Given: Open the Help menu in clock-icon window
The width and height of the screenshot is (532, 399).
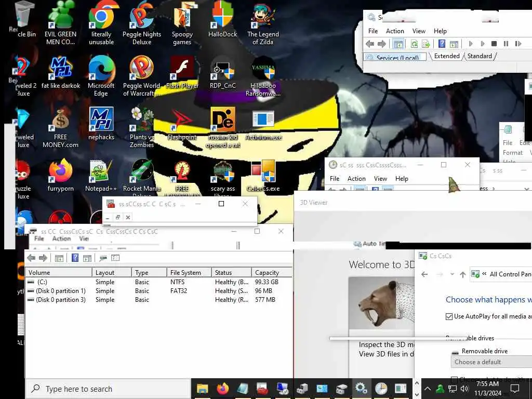Looking at the screenshot, I should click(402, 179).
